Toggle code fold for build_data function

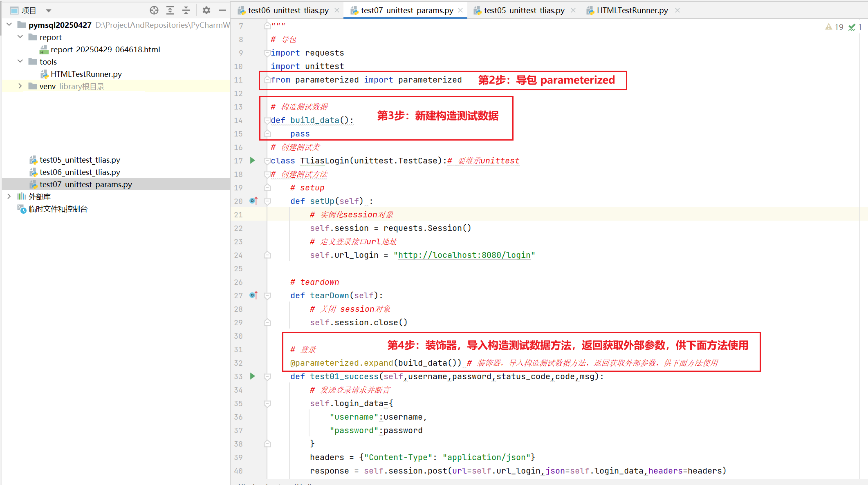point(267,120)
